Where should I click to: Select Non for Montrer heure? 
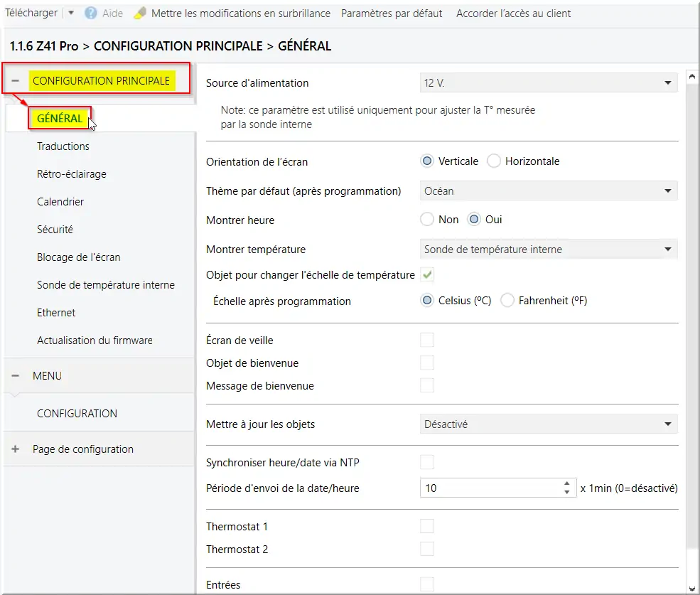click(x=427, y=220)
